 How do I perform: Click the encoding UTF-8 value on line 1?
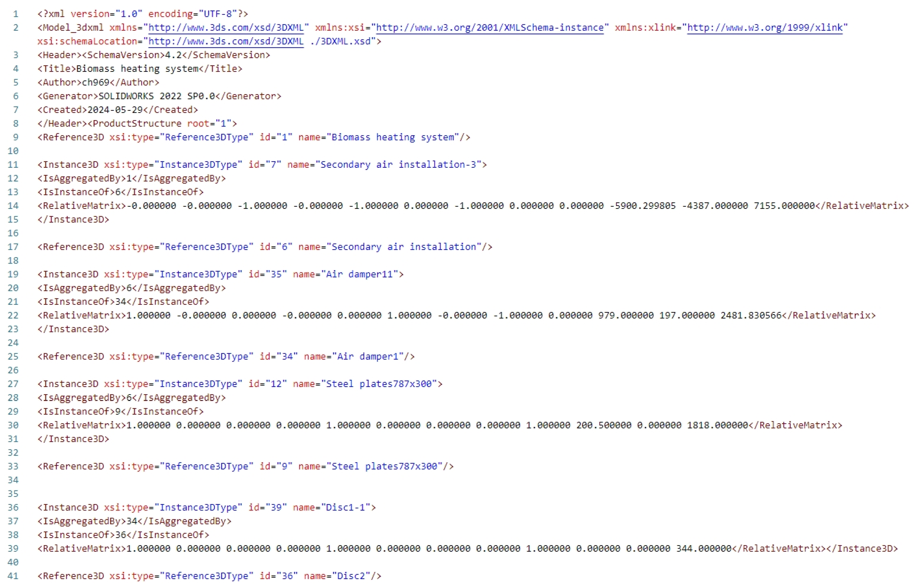pos(218,14)
